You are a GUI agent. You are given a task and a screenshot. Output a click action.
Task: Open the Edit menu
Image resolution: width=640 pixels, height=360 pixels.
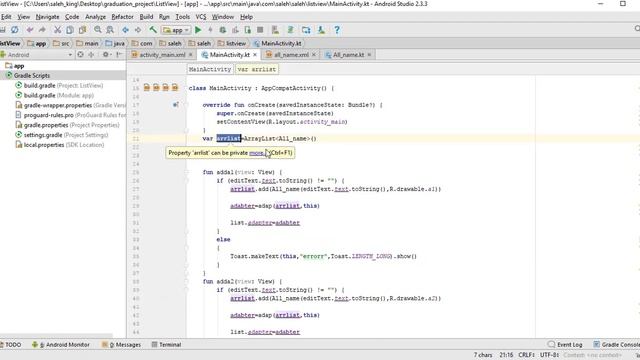tap(6, 17)
